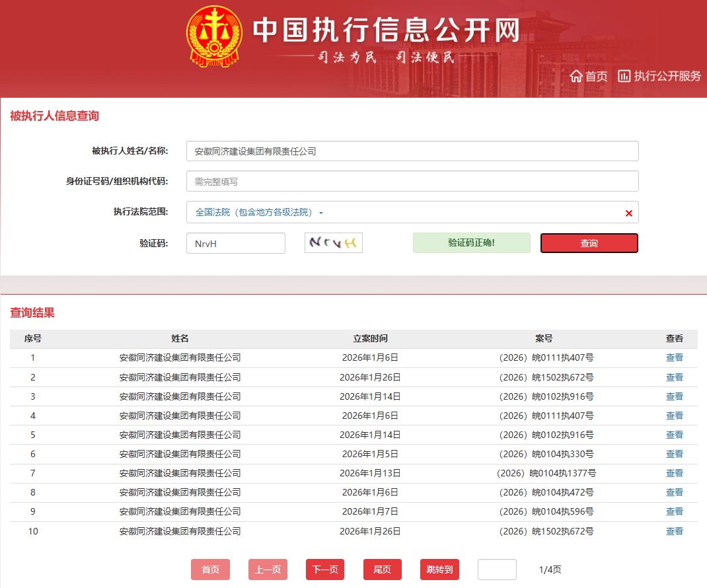Jump to last page with 尾页
707x588 pixels.
[x=383, y=570]
